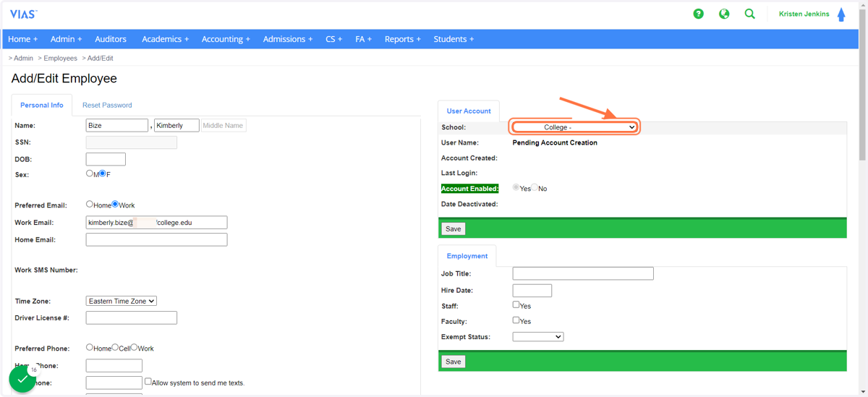Set Account Enabled to Yes
This screenshot has height=397, width=868.
516,188
